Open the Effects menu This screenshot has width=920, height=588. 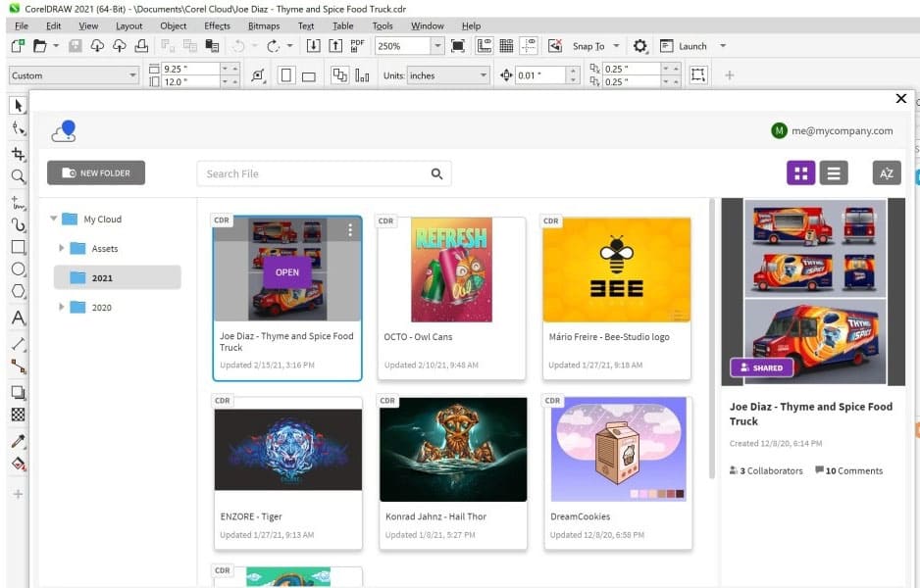tap(217, 25)
